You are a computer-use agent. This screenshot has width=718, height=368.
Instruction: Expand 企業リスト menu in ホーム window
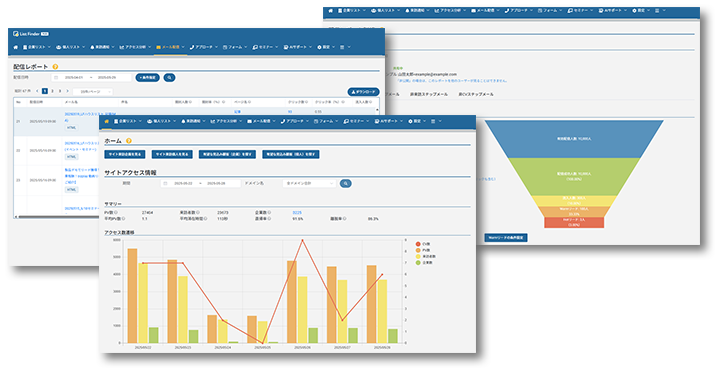127,121
